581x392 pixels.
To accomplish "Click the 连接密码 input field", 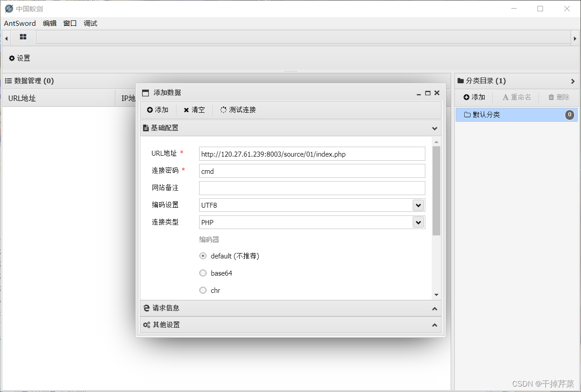I will click(312, 171).
